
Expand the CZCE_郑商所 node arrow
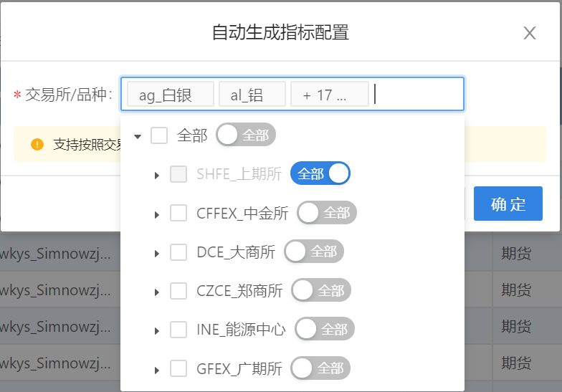[156, 292]
